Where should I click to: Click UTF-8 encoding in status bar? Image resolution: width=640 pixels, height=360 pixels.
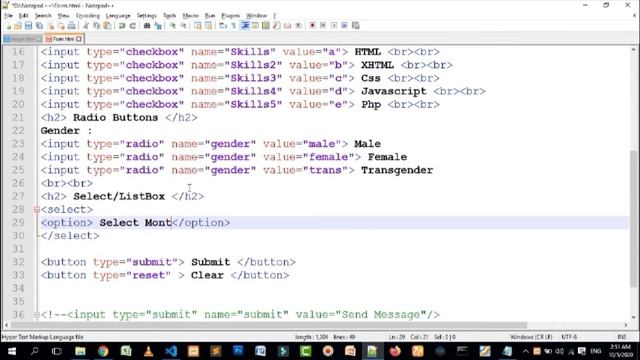[569, 337]
